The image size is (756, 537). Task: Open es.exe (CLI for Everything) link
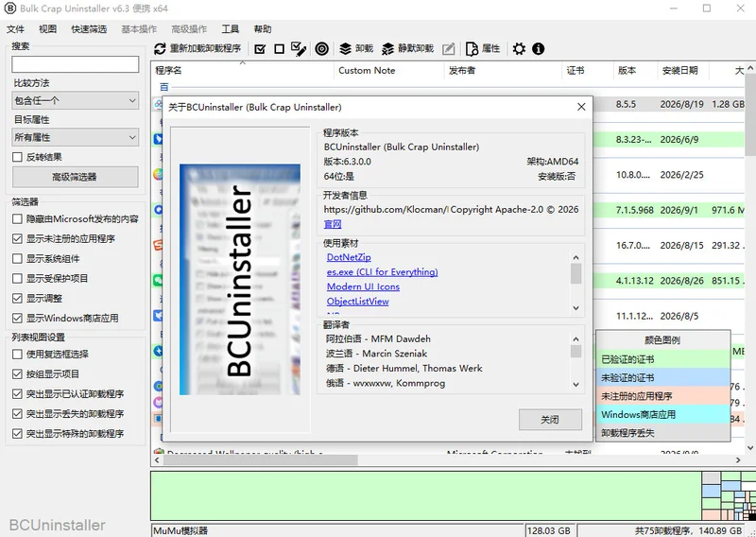(383, 271)
